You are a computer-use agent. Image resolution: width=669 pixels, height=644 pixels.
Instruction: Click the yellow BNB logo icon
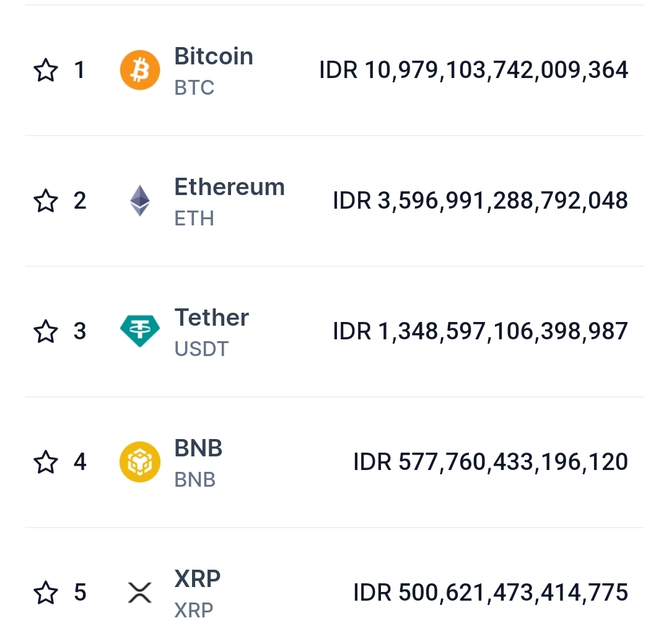coord(139,462)
